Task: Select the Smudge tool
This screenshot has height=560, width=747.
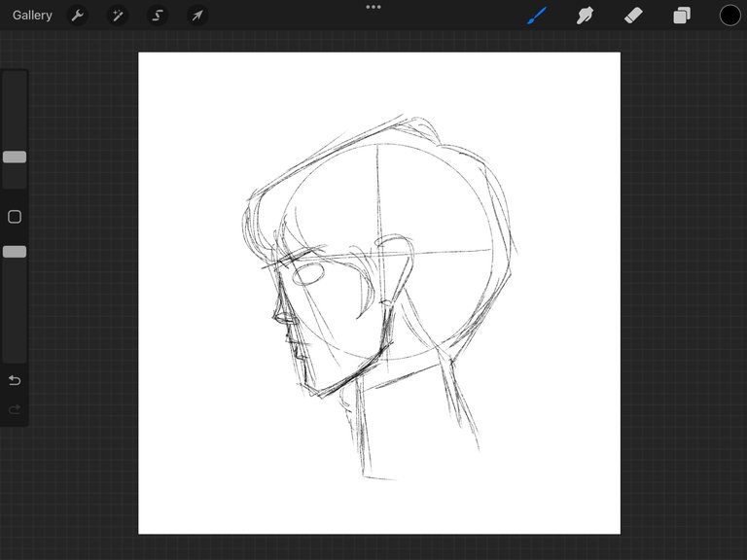Action: coord(585,16)
